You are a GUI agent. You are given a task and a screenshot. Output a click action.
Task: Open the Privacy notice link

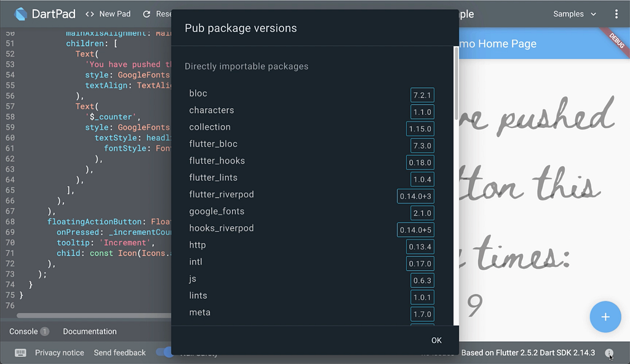(x=60, y=353)
